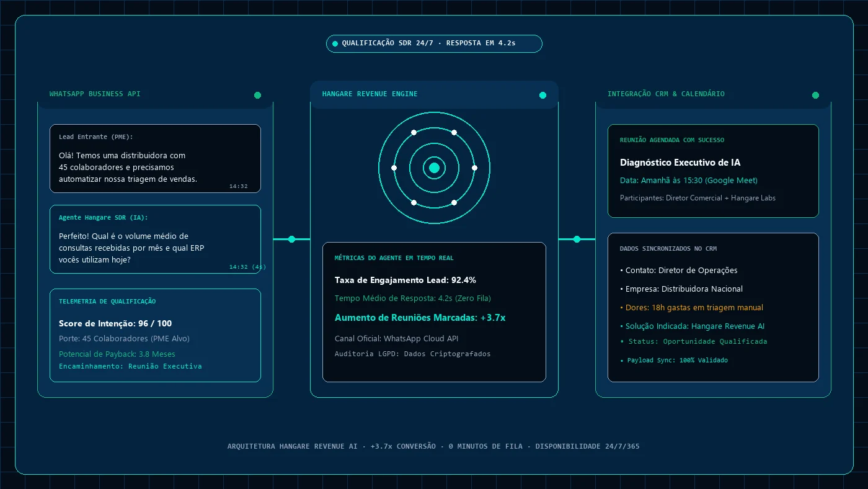The image size is (868, 489).
Task: Click Tempo Médio de Resposta: 4.2s (Zero Fila)
Action: click(413, 298)
